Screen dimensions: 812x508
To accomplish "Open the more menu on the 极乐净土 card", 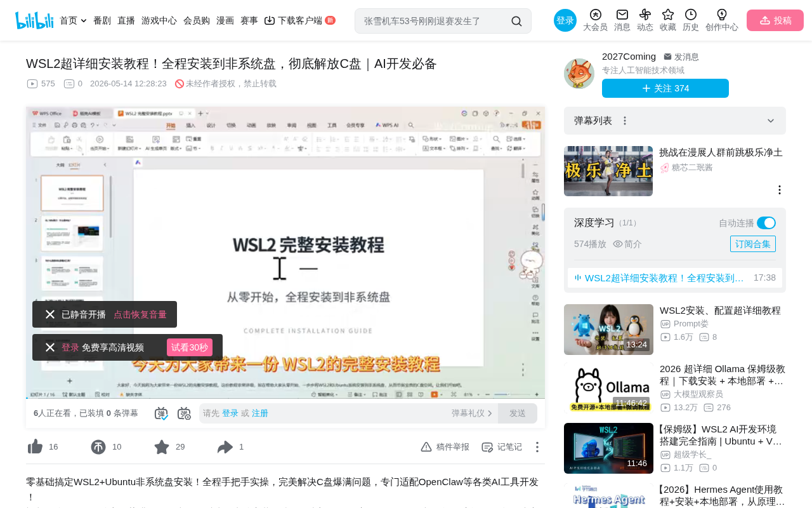I will coord(780,190).
